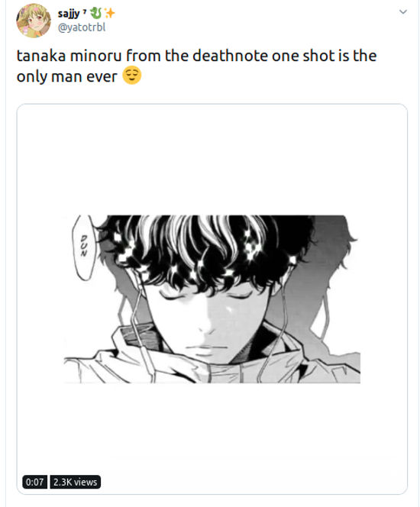Open the sajjy profile avatar picture
Image resolution: width=420 pixels, height=507 pixels.
pyautogui.click(x=34, y=21)
